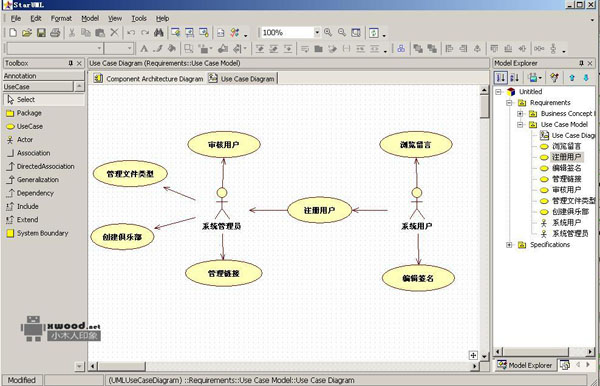Viewport: 600px width, 386px height.
Task: Pick the Generalization tool in Toolbox
Action: pyautogui.click(x=33, y=180)
